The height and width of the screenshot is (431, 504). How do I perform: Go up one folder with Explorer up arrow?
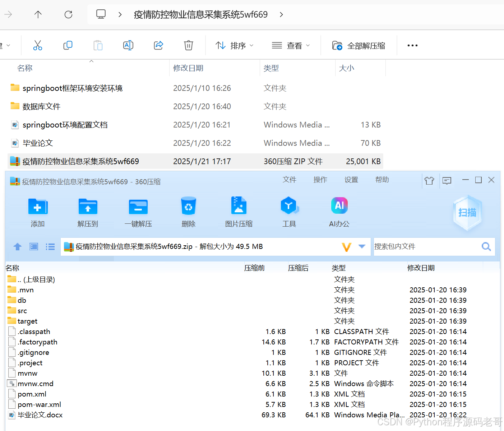(38, 14)
